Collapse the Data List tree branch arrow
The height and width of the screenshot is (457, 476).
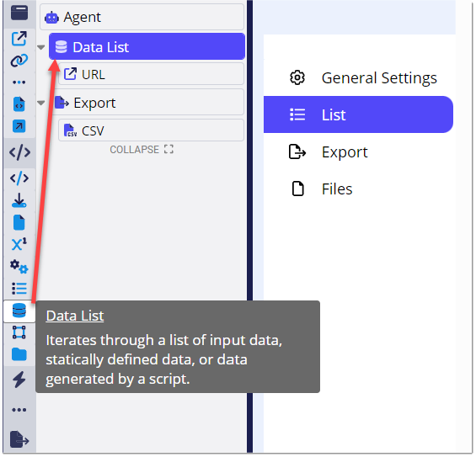click(41, 47)
